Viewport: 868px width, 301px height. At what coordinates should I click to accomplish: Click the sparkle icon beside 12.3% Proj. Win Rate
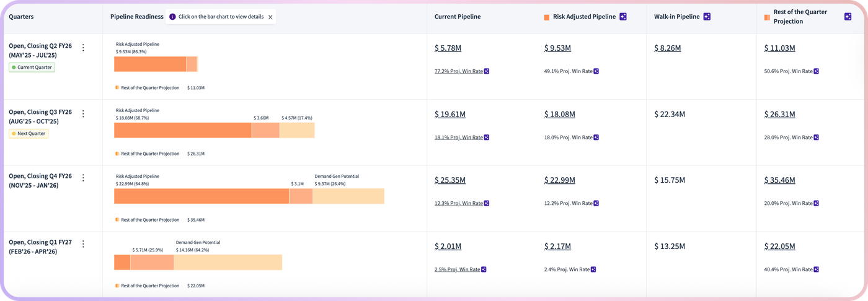point(487,203)
